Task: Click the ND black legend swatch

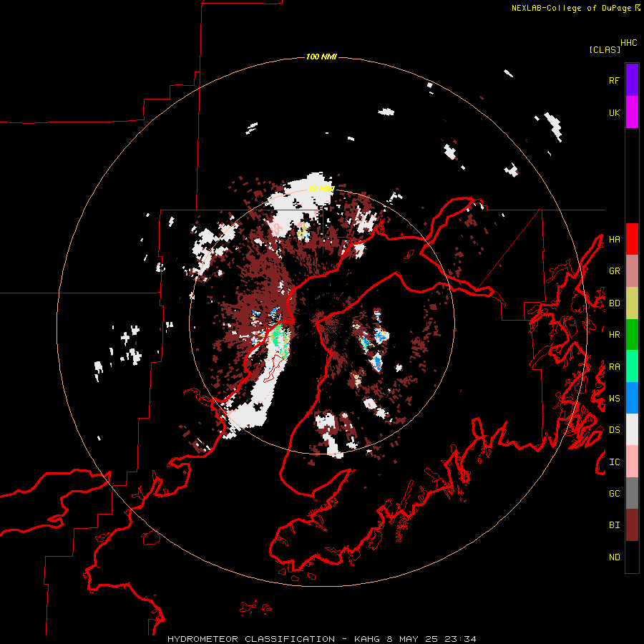Action: 632,557
